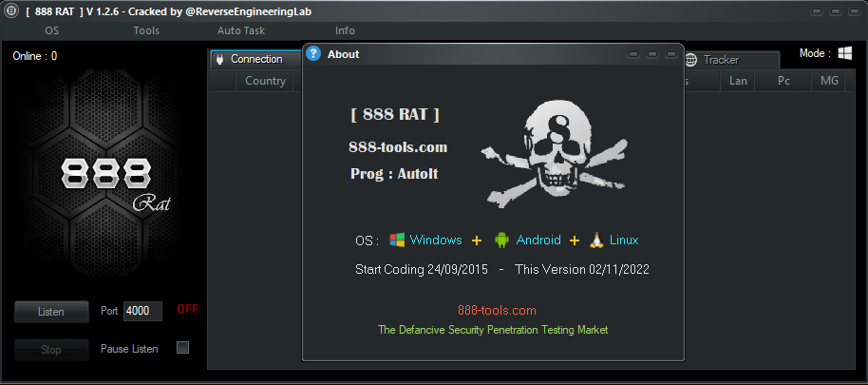Open the red 888-tools.com link

point(497,310)
